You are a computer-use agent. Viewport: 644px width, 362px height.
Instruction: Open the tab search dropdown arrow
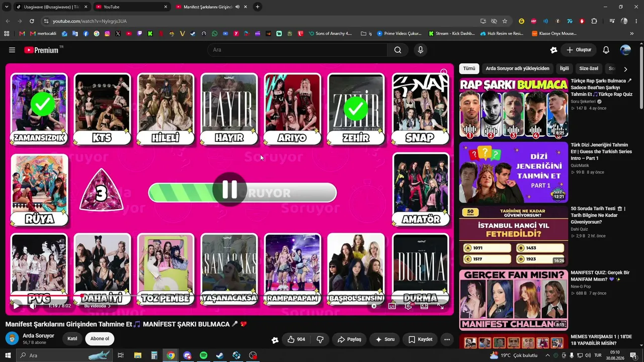tap(7, 7)
